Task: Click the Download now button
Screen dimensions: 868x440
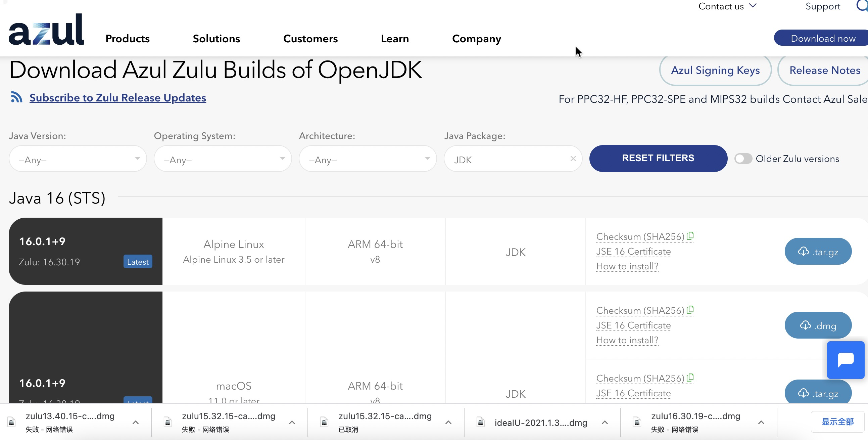Action: (x=821, y=38)
